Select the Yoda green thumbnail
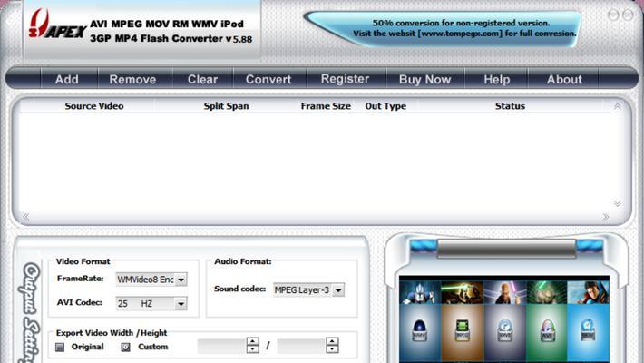644x363 pixels. (x=547, y=292)
